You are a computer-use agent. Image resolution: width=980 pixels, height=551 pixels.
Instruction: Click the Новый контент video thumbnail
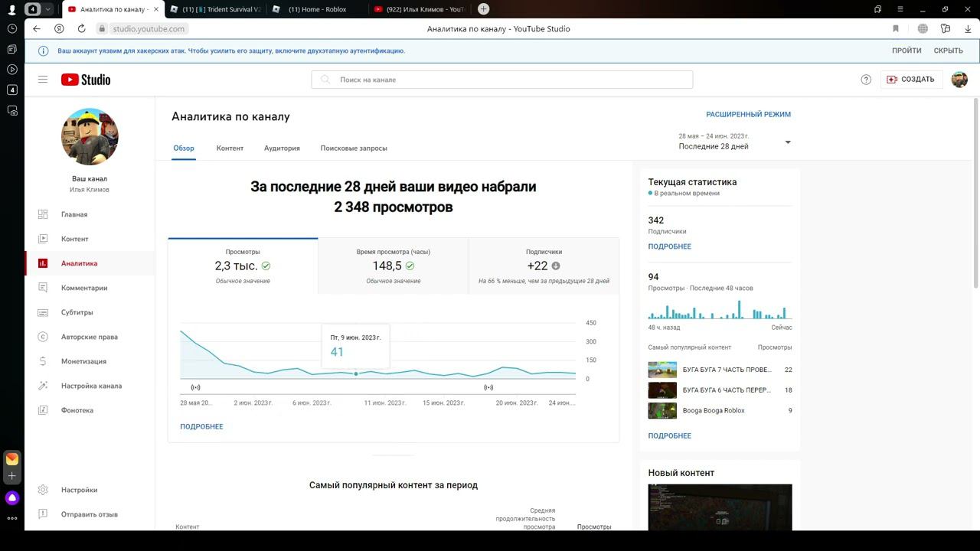(x=720, y=507)
